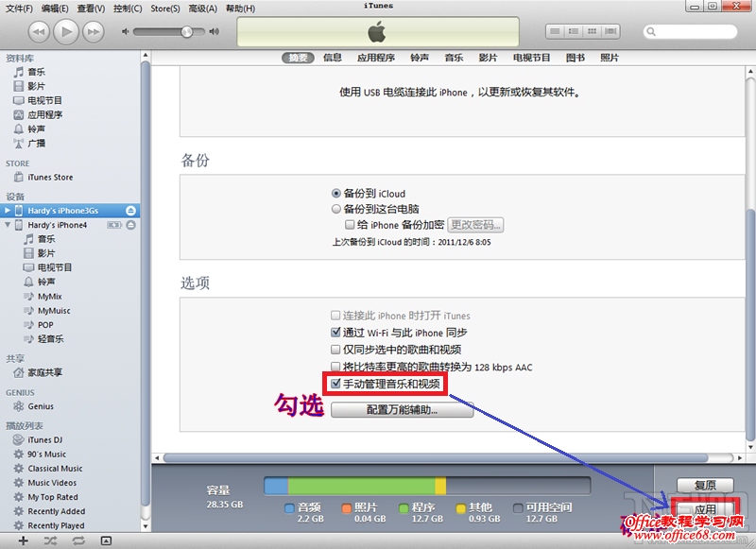Open iTunes DJ playlist
The image size is (756, 549).
tap(44, 440)
